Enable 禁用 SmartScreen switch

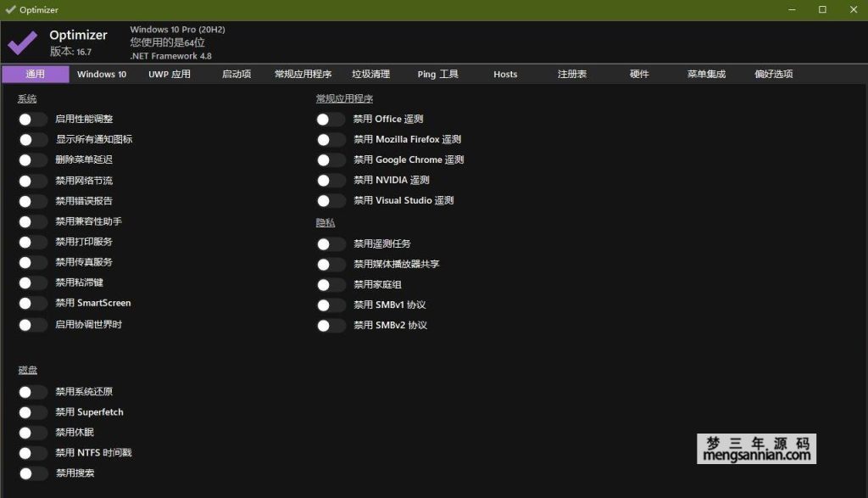pyautogui.click(x=33, y=304)
